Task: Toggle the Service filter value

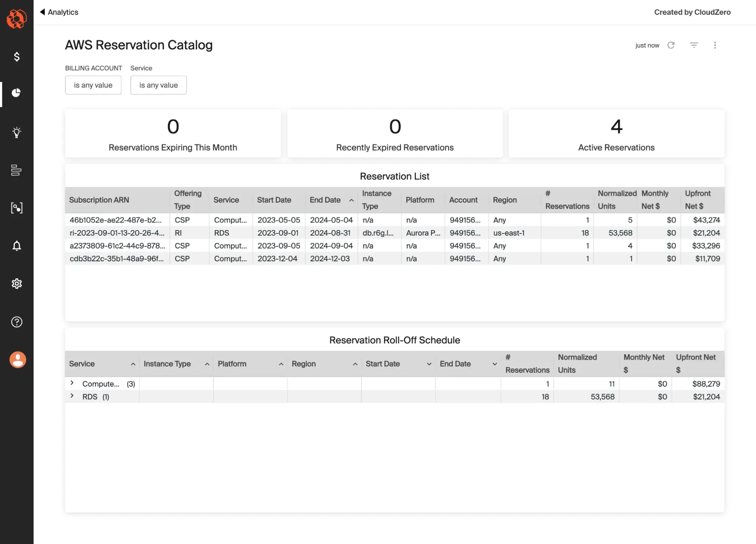Action: pyautogui.click(x=158, y=84)
